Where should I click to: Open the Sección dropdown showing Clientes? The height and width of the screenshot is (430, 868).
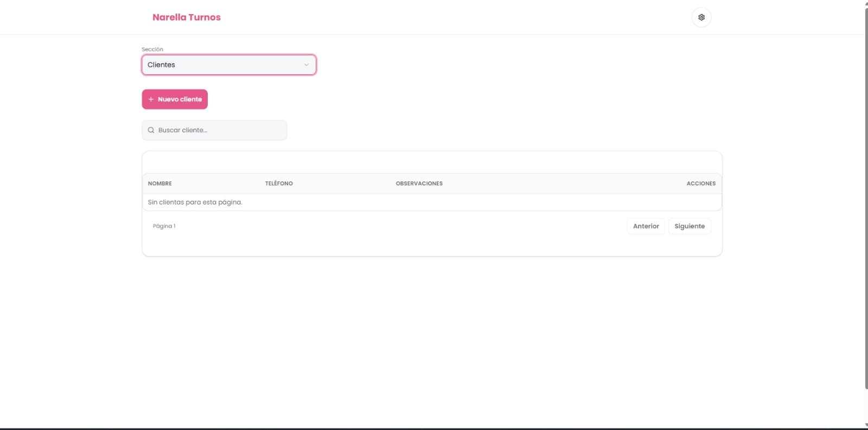(229, 65)
